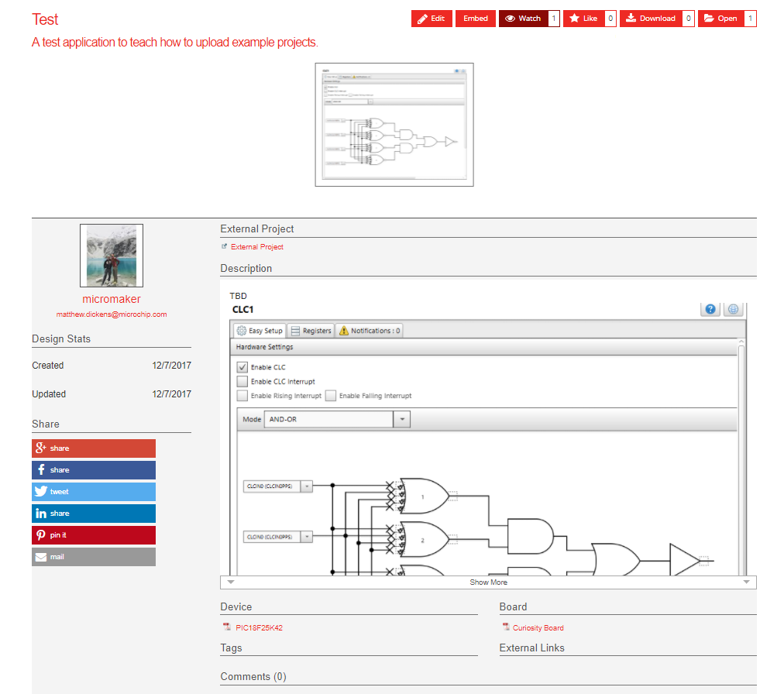Viewport: 784px width, 694px height.
Task: Expand the first CLCIN0 input dropdown
Action: [x=306, y=486]
